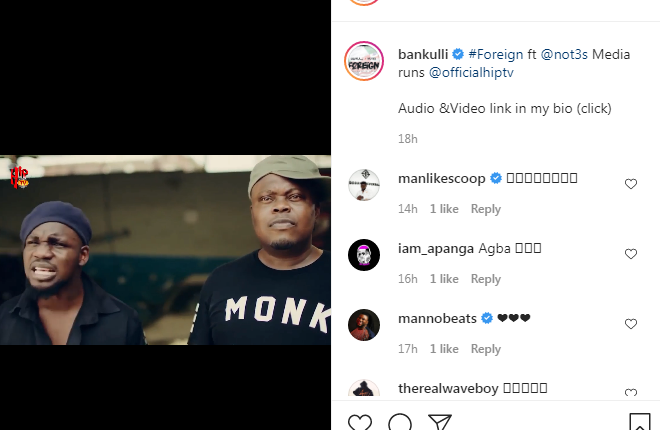The width and height of the screenshot is (660, 430).
Task: View likes on manlikescoop's comment
Action: (x=444, y=209)
